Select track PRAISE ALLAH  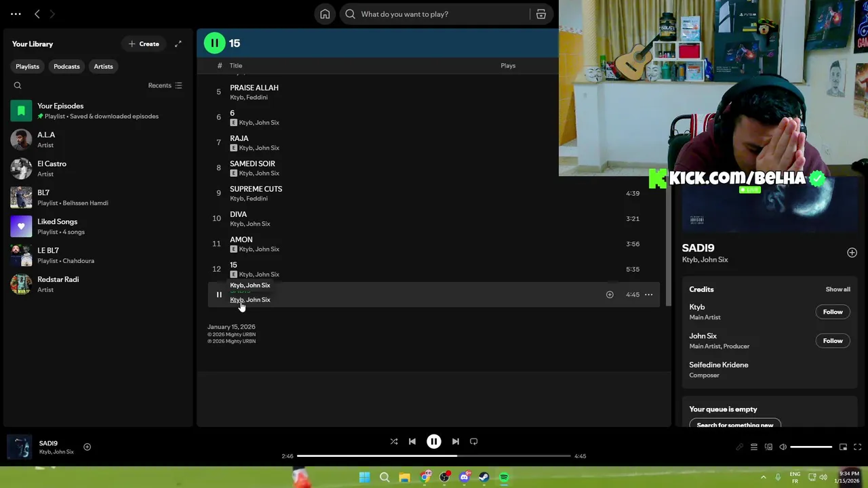click(254, 88)
